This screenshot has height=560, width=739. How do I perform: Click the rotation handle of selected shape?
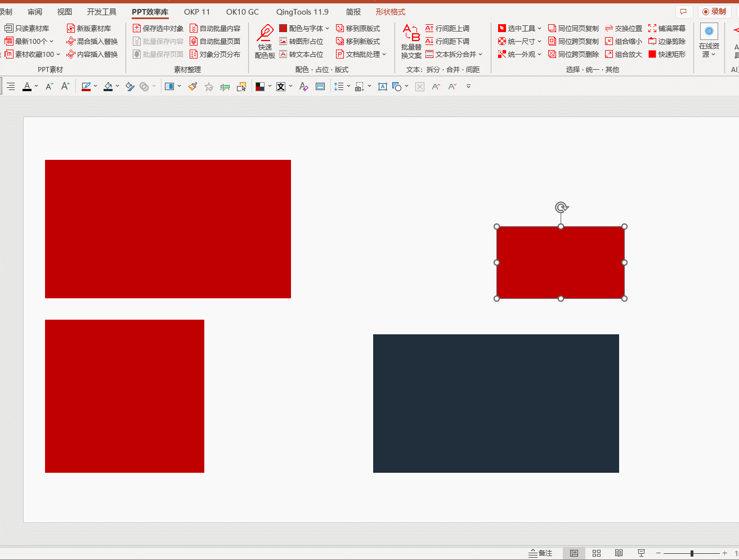[561, 208]
